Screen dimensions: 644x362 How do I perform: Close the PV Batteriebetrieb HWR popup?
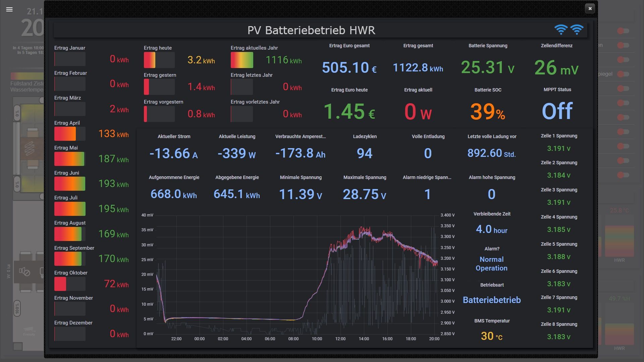click(x=590, y=8)
